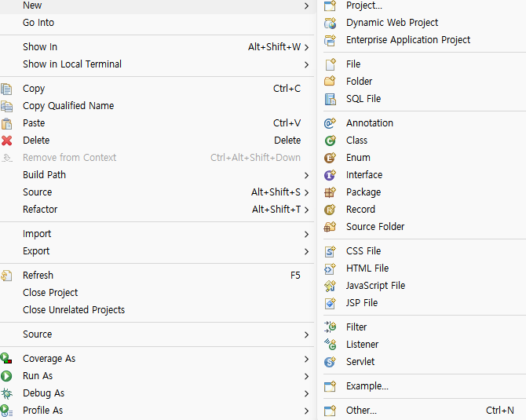Click the Profile As icon
Screen dimensions: 526x420
[x=6, y=411]
